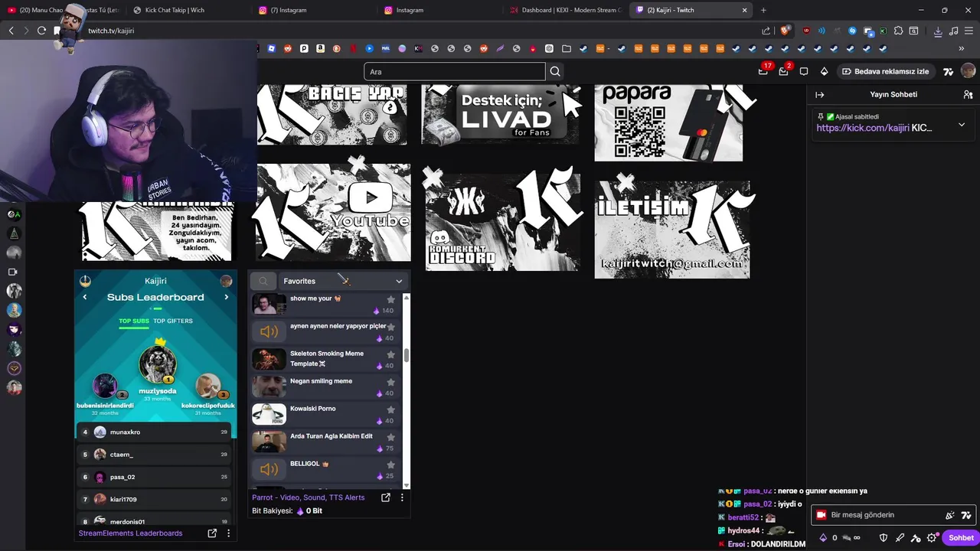Click the Get Bits diamond icon in header
This screenshot has width=980, height=551.
pyautogui.click(x=824, y=71)
